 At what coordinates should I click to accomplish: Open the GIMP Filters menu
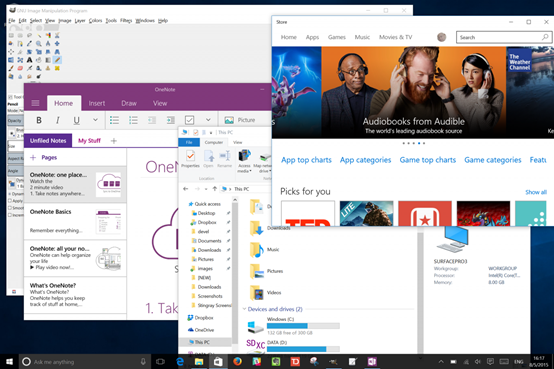point(126,20)
